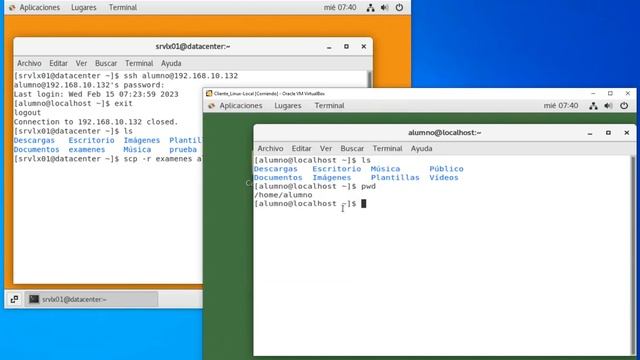The width and height of the screenshot is (640, 360).
Task: Open Archivo menu in srvlx01 terminal
Action: coord(29,63)
